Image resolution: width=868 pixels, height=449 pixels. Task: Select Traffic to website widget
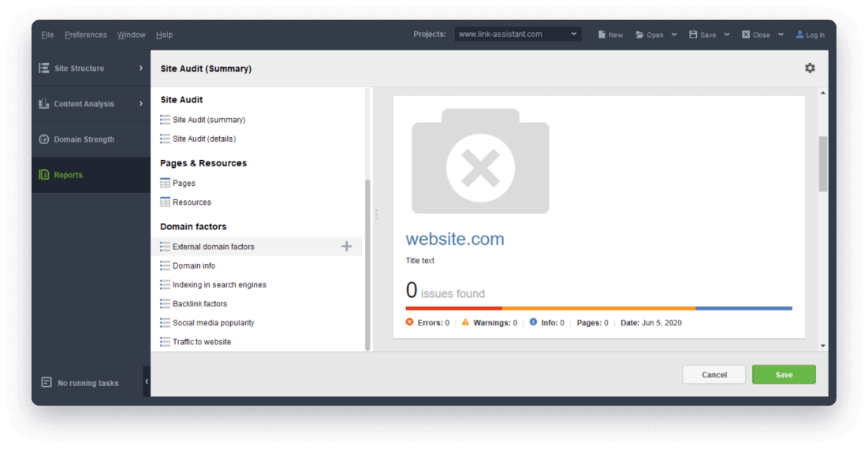(x=256, y=342)
